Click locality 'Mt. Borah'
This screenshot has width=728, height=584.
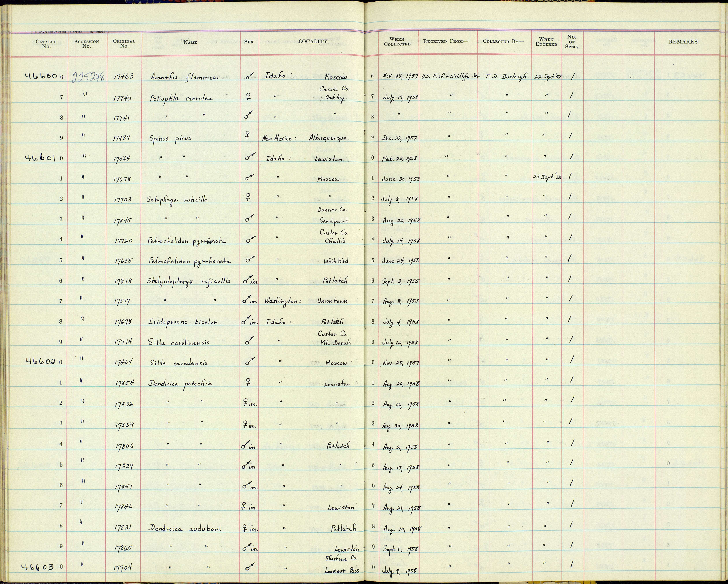336,342
